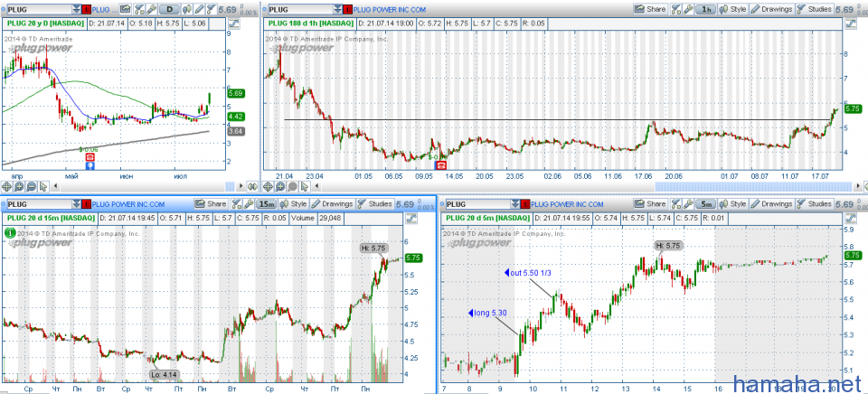Expand symbol dropdown arrow in 15m chart
The height and width of the screenshot is (394, 868).
[76, 204]
